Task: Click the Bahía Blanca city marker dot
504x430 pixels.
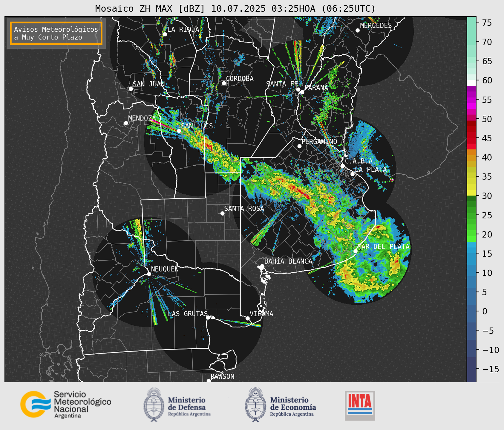Action: tap(262, 266)
